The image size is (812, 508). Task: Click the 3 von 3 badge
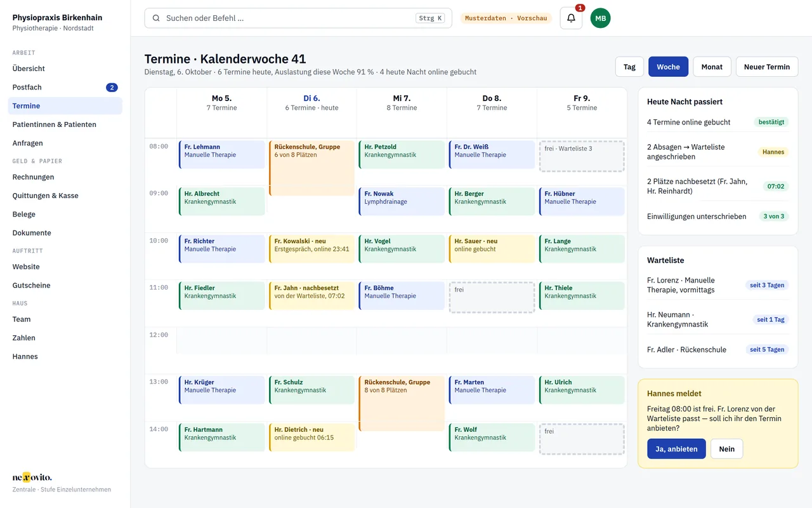(774, 217)
